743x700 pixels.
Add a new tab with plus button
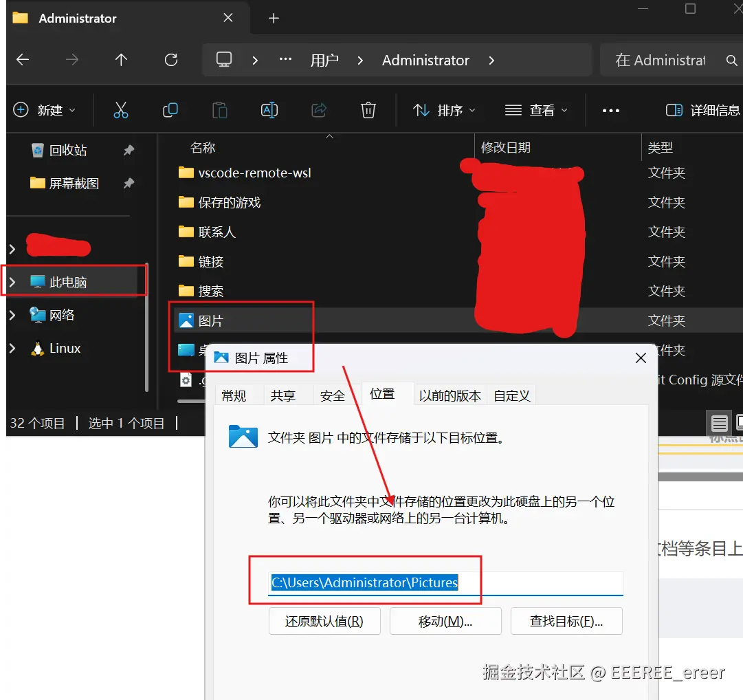click(274, 19)
